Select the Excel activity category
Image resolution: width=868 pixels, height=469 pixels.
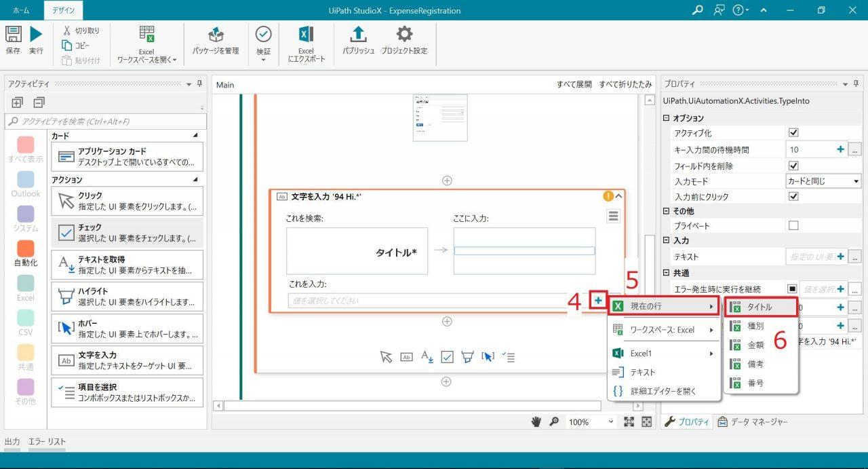click(x=25, y=288)
